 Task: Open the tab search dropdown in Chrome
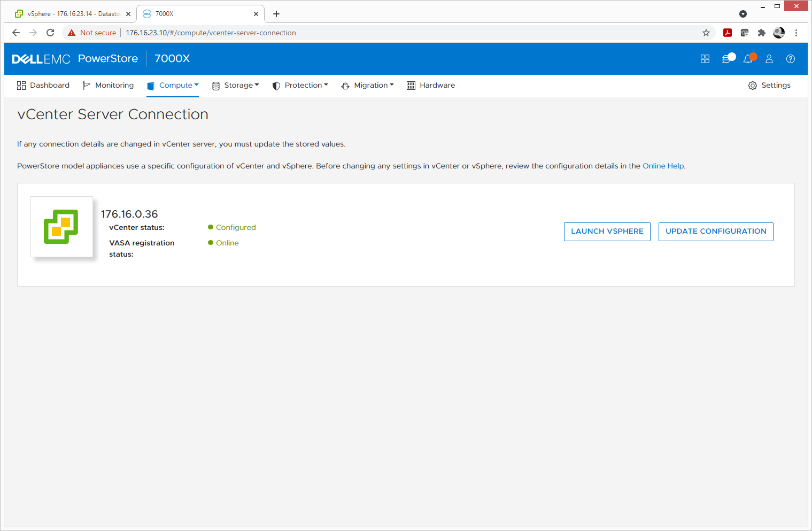[x=743, y=14]
